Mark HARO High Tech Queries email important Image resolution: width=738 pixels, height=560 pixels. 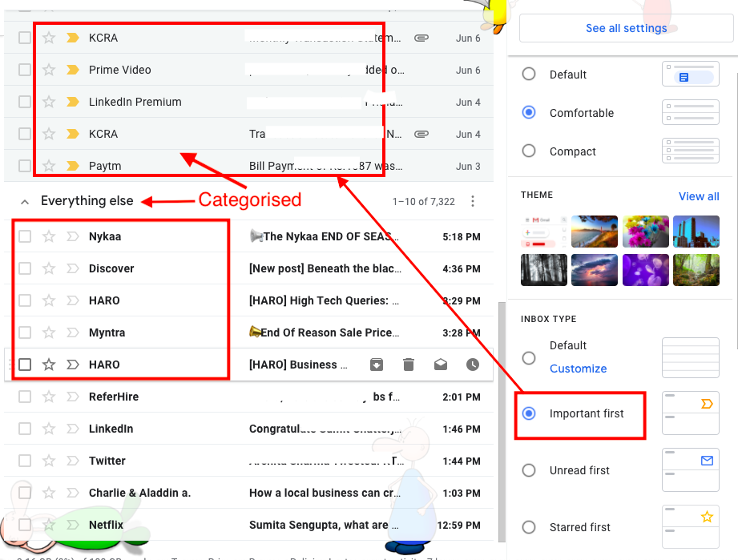pyautogui.click(x=72, y=300)
